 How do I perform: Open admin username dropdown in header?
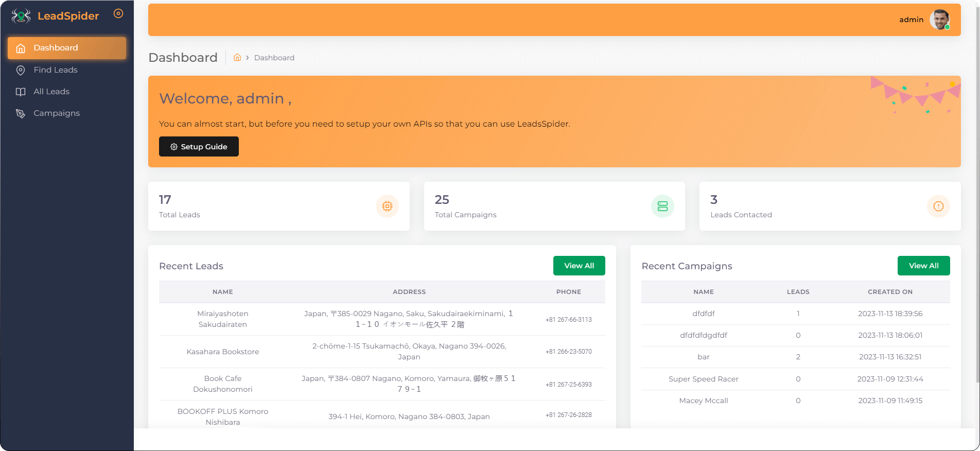click(911, 20)
